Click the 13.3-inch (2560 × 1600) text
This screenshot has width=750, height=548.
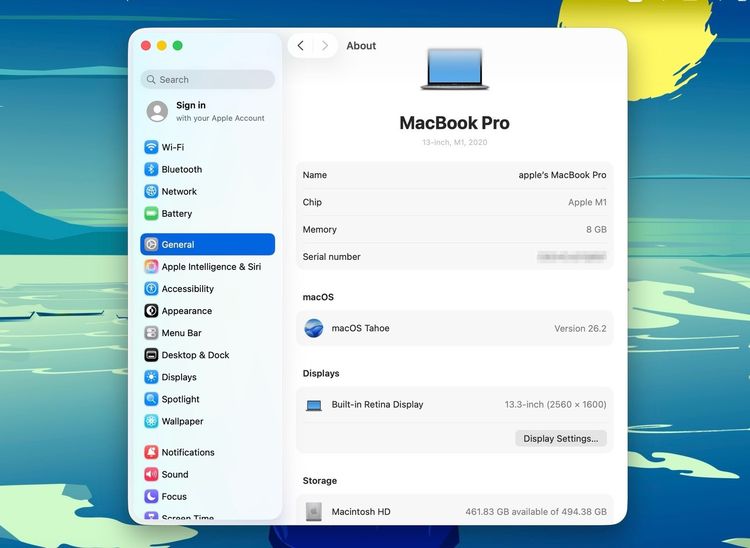(555, 405)
